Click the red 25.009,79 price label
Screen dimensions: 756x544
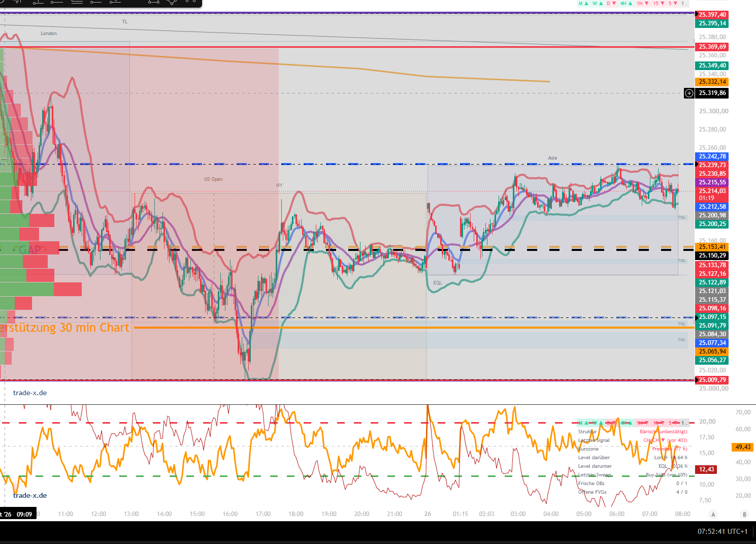point(712,380)
